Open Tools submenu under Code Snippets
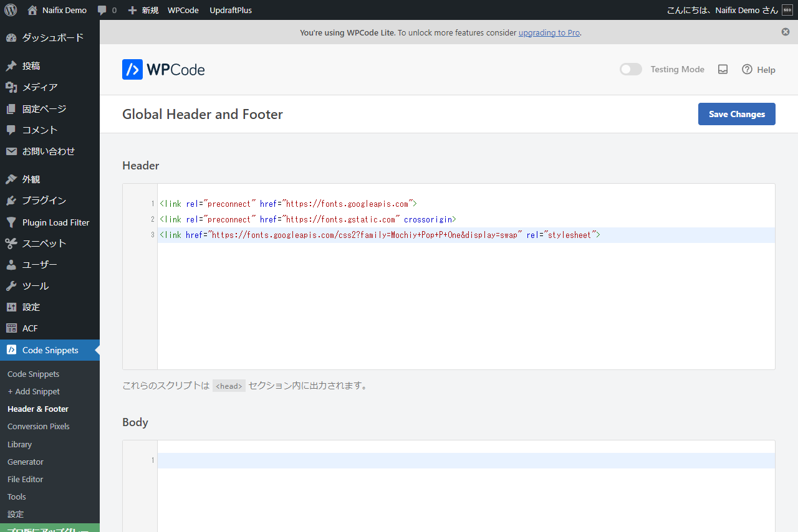 17,496
